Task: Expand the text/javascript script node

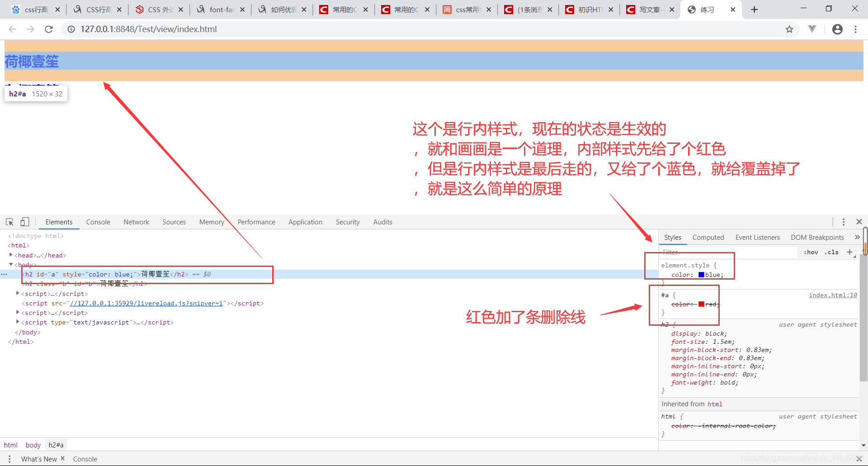Action: 18,322
